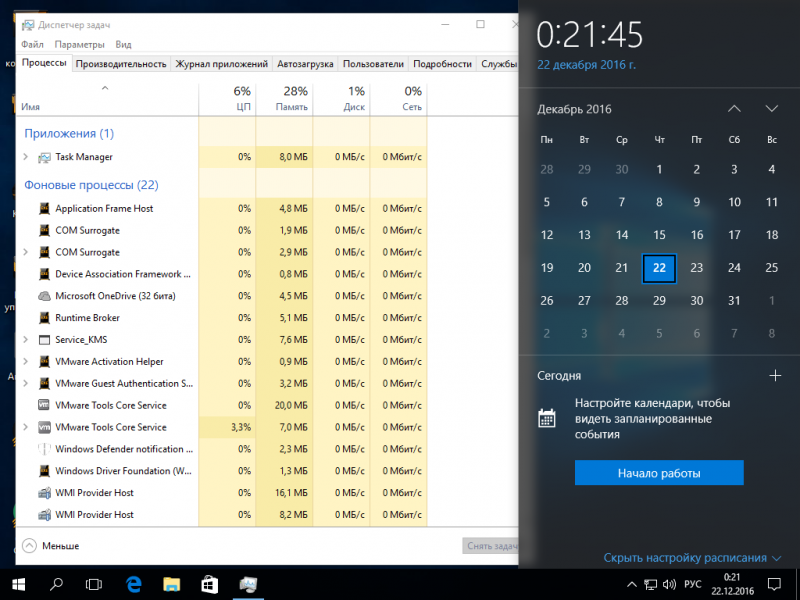Viewport: 800px width, 600px height.
Task: Add an event with the plus icon
Action: point(775,376)
